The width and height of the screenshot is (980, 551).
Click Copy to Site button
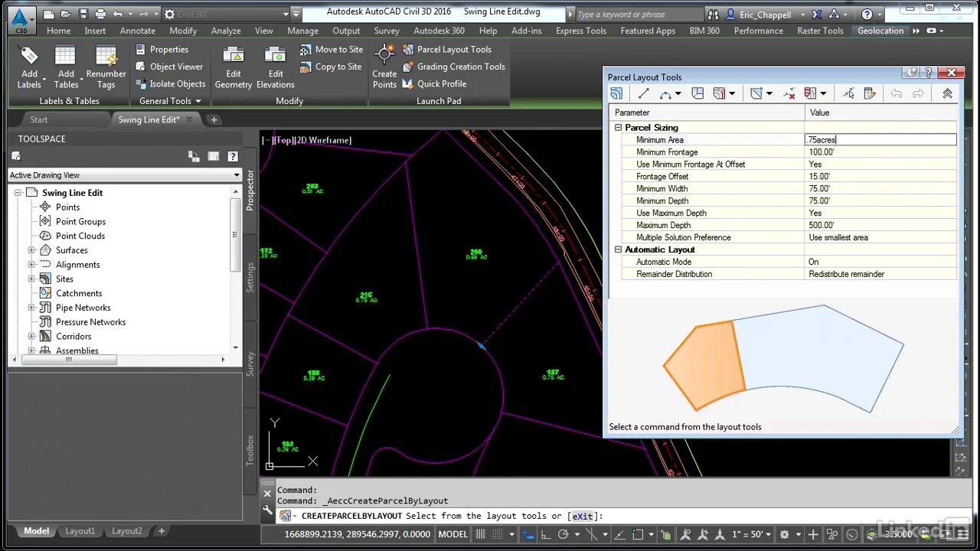[331, 67]
